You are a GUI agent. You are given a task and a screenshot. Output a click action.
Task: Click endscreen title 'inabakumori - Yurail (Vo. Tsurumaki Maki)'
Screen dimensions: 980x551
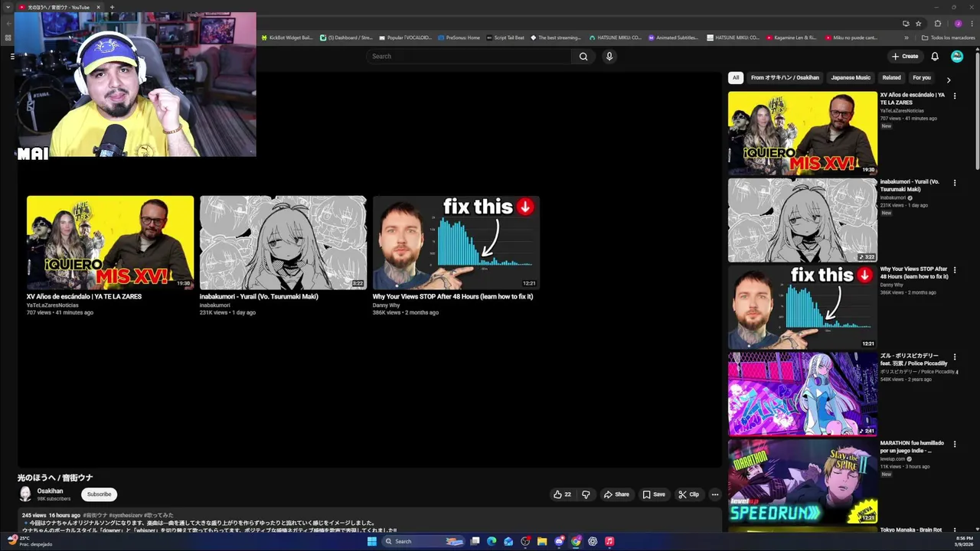[x=259, y=296]
